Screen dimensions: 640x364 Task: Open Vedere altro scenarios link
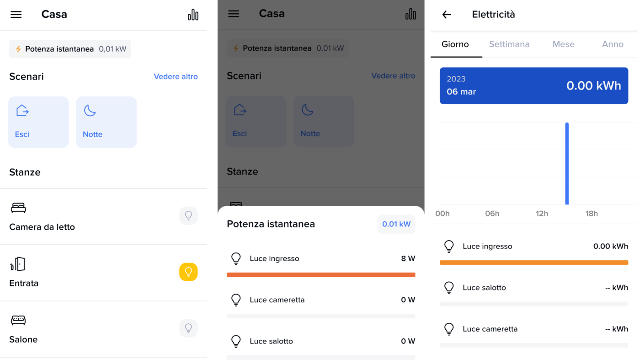[176, 76]
